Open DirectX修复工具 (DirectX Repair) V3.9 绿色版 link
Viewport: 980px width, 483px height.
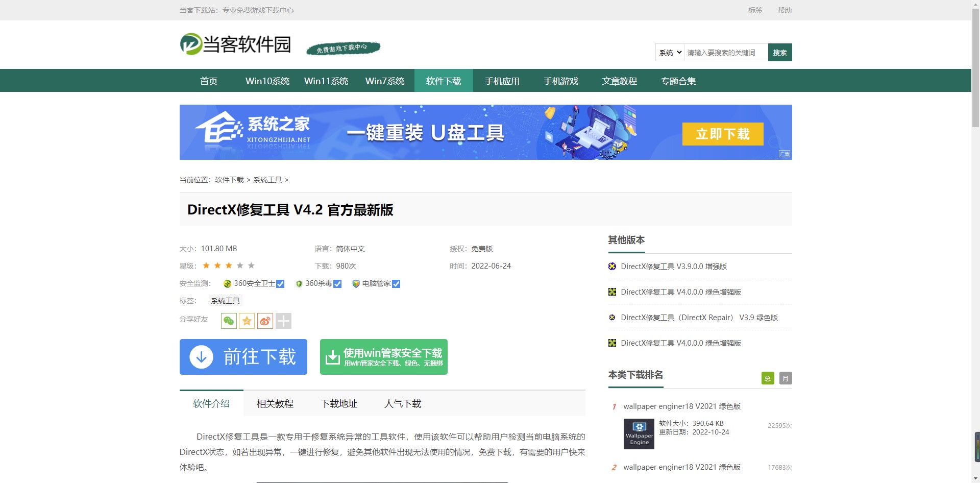pyautogui.click(x=699, y=317)
